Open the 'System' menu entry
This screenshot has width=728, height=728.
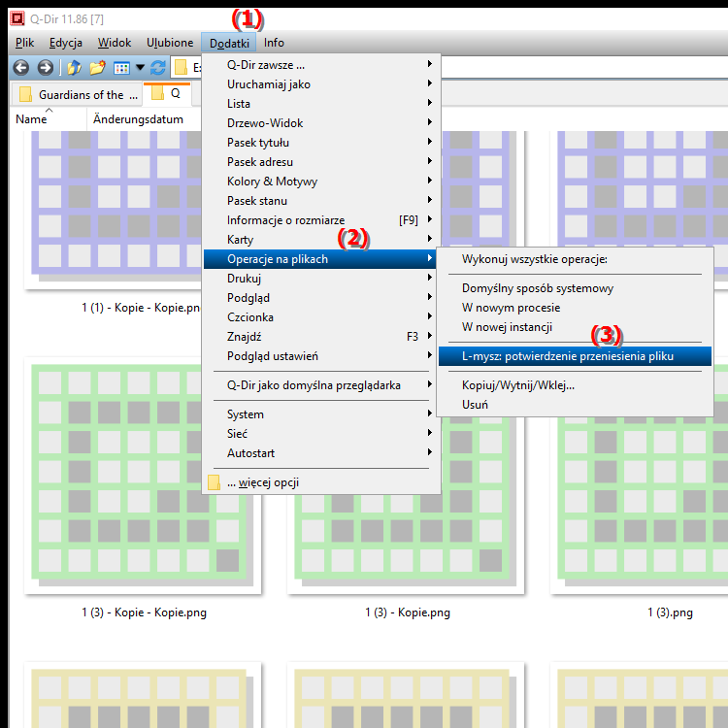pos(321,414)
